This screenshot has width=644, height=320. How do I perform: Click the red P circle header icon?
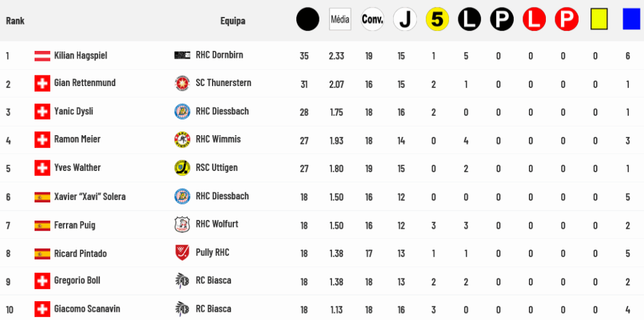pyautogui.click(x=566, y=19)
